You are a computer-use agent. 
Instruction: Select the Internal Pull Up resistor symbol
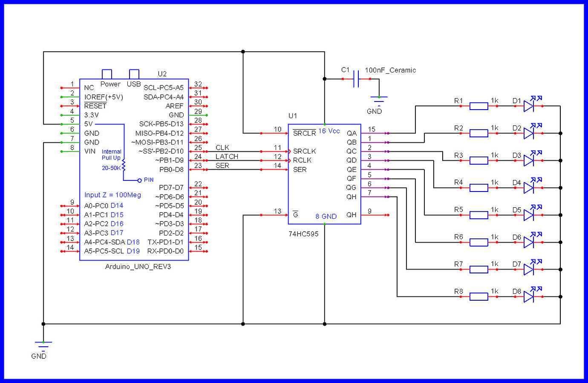[x=124, y=165]
